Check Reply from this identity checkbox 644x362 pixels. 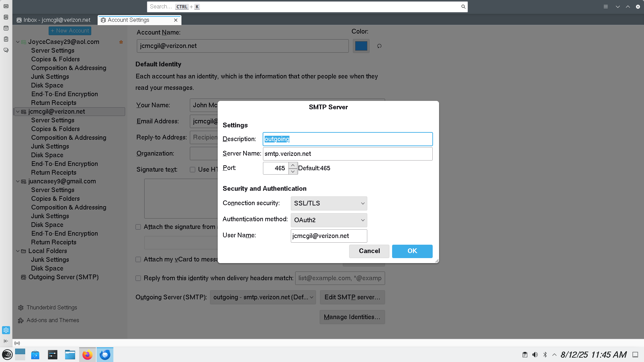(x=138, y=278)
